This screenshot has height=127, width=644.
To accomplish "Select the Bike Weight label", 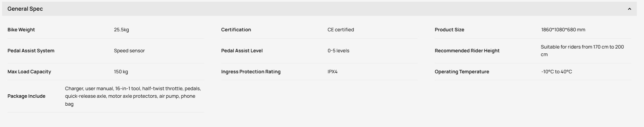I will [x=21, y=30].
